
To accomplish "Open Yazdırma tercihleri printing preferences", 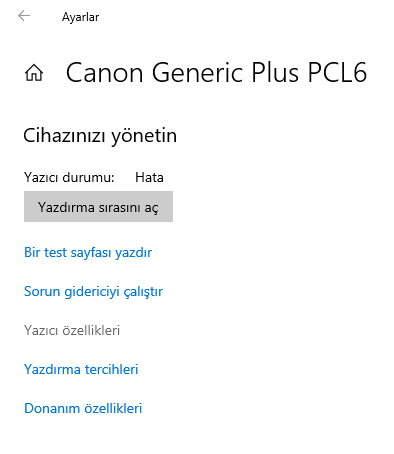I will click(81, 369).
